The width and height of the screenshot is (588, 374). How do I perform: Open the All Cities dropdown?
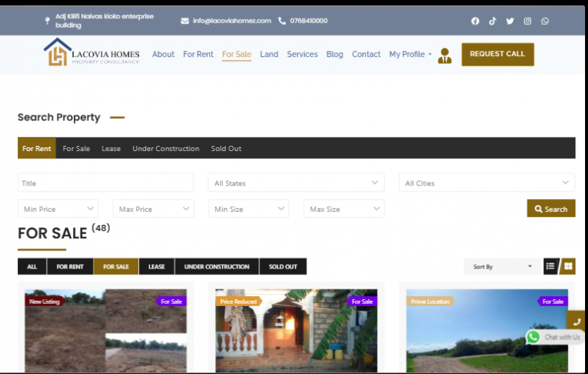click(x=486, y=183)
